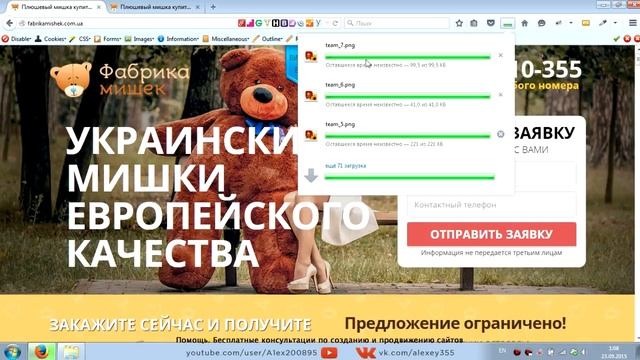Open the Outline dropdown in developer toolbar
This screenshot has height=360, width=640.
(x=268, y=39)
